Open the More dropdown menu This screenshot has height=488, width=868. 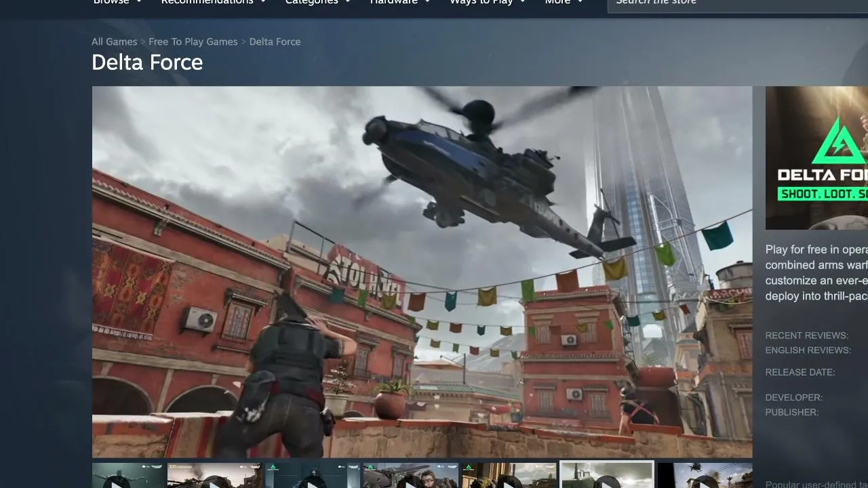[564, 2]
